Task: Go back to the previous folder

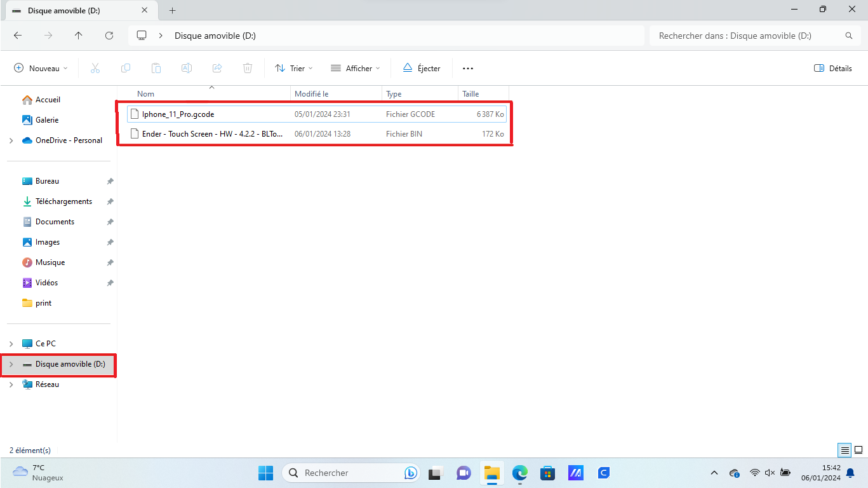Action: [18, 36]
